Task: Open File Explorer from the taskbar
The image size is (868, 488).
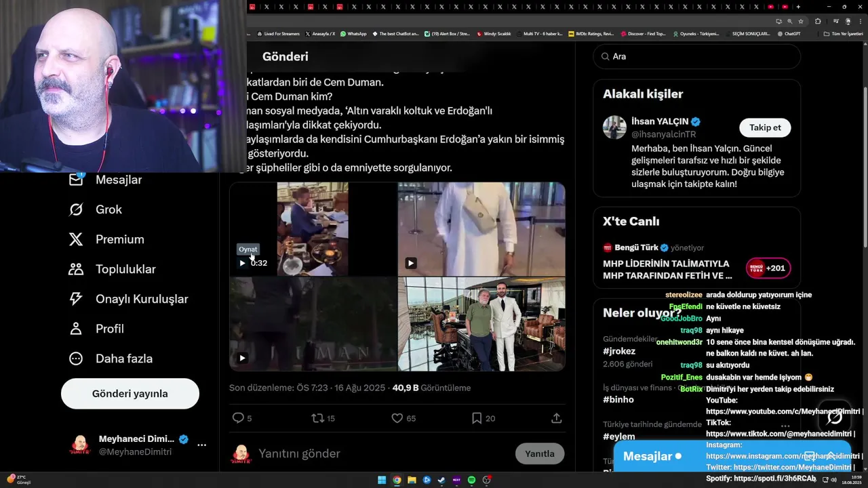Action: point(412,480)
